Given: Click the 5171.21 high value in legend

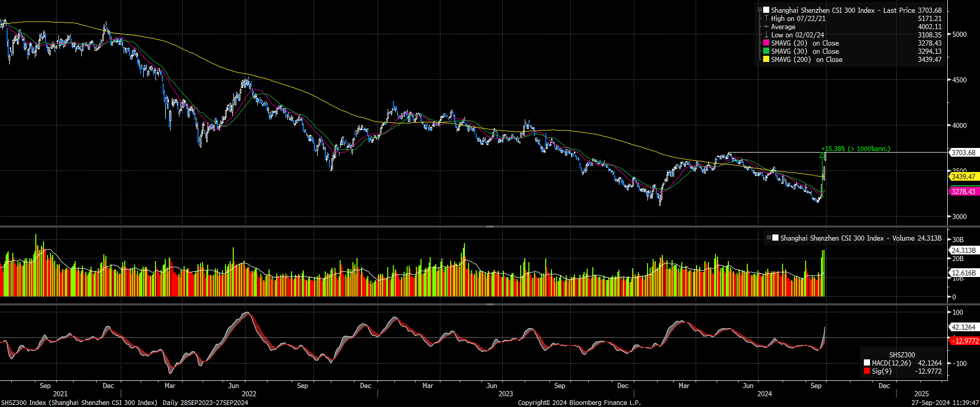Looking at the screenshot, I should click(929, 18).
